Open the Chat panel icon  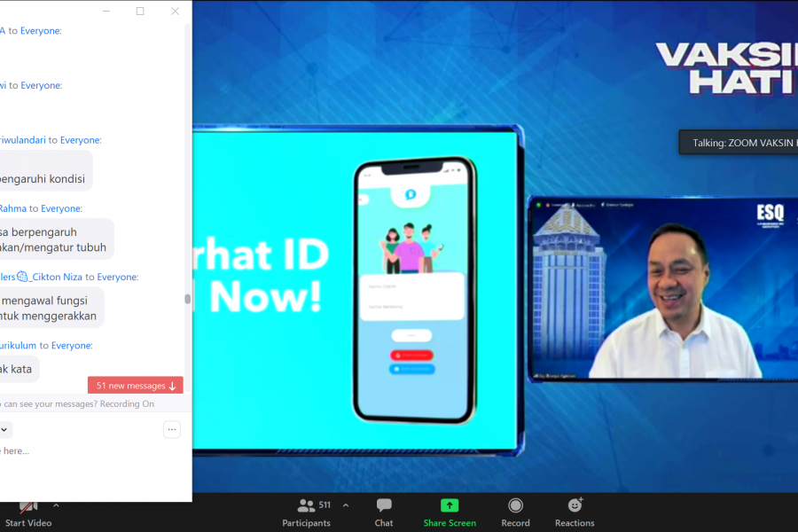[x=384, y=505]
